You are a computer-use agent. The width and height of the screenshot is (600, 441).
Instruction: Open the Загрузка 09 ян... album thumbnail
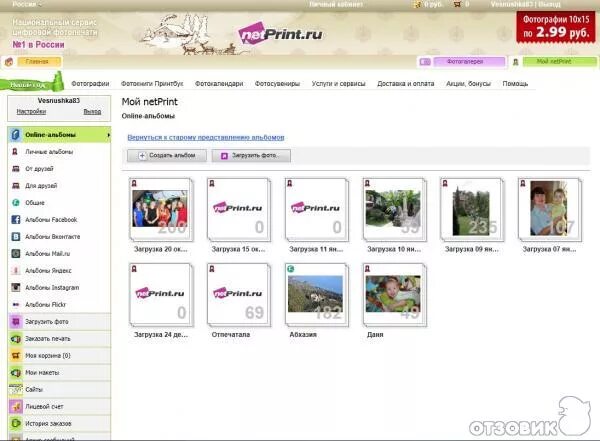click(x=472, y=210)
